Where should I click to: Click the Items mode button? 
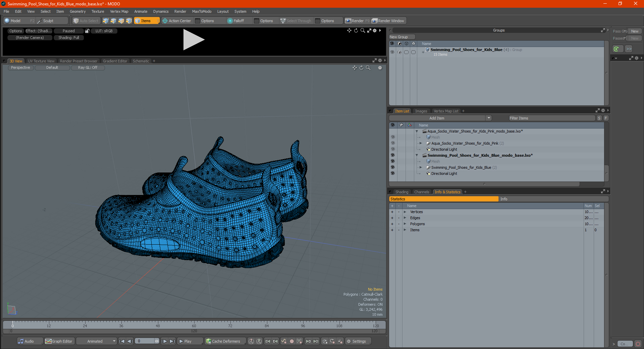click(146, 21)
